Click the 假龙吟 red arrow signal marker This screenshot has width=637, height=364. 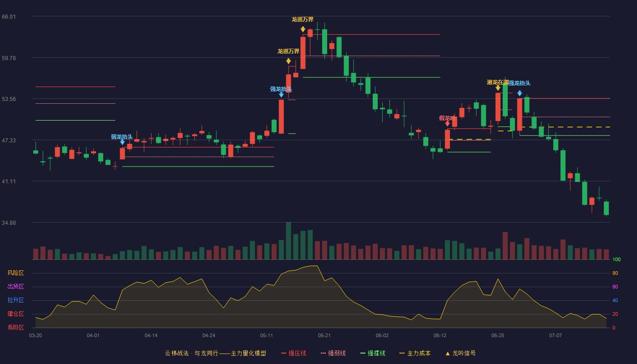pos(448,124)
